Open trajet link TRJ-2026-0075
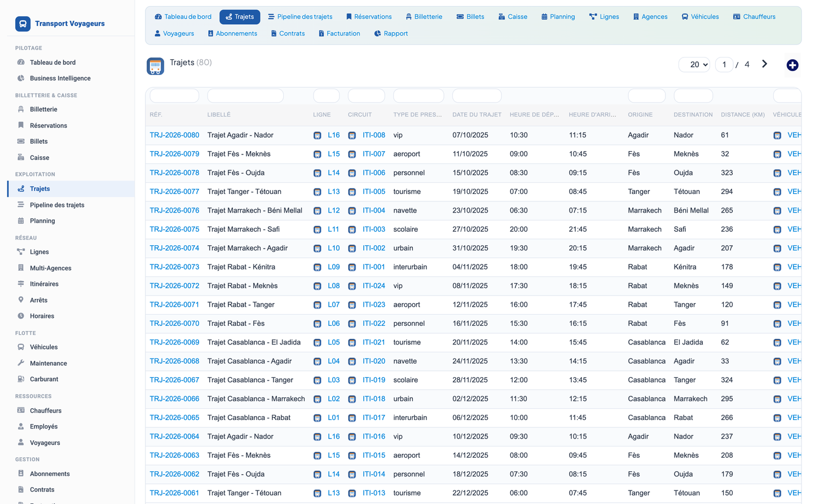815x504 pixels. (174, 229)
